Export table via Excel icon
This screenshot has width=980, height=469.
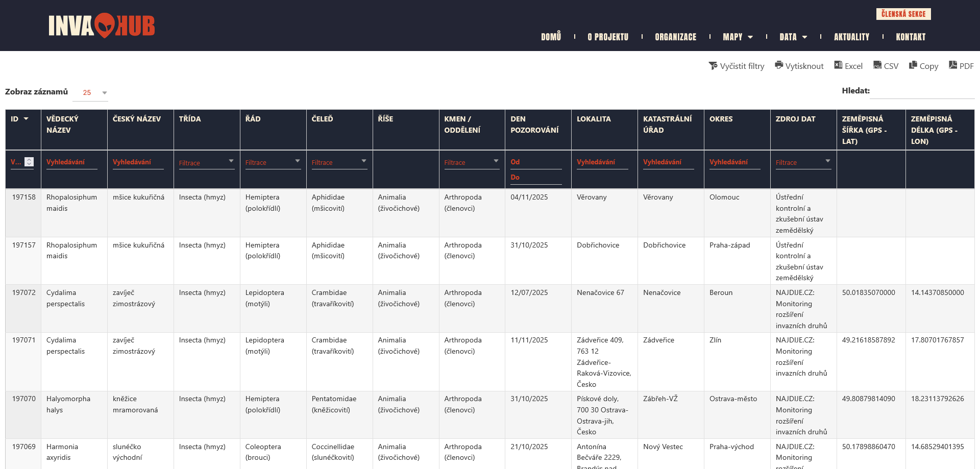[x=838, y=65]
